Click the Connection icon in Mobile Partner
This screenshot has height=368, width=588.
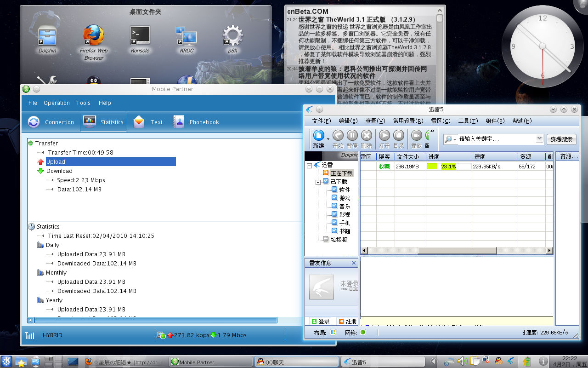pyautogui.click(x=34, y=122)
